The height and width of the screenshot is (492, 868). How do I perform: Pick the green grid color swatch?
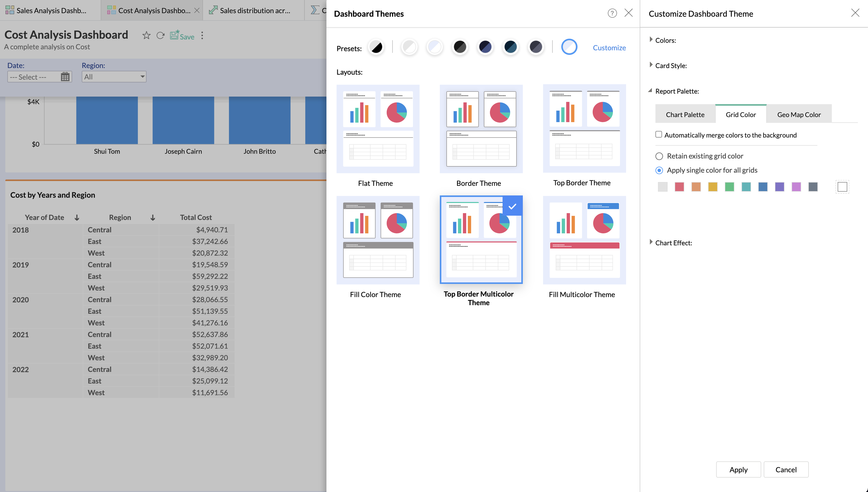click(729, 187)
